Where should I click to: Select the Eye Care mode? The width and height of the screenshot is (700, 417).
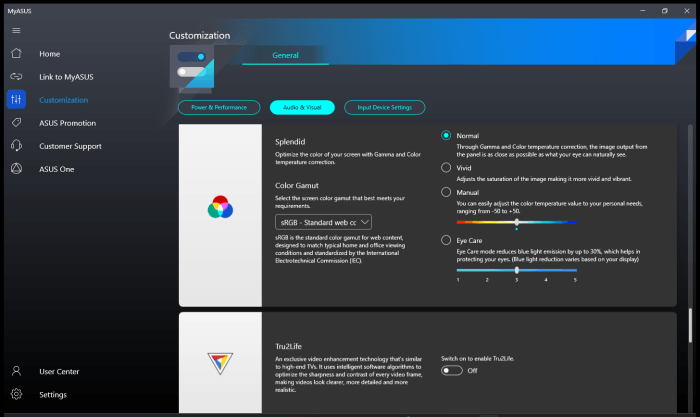(446, 240)
